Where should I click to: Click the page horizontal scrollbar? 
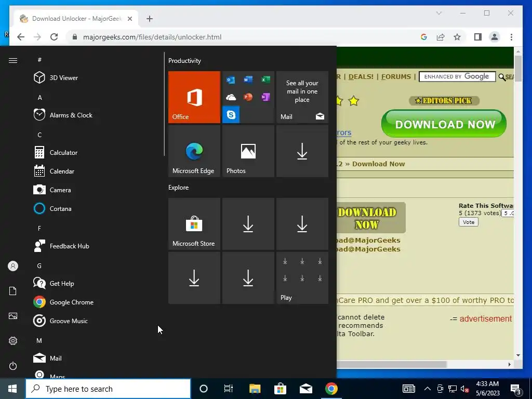(392, 364)
